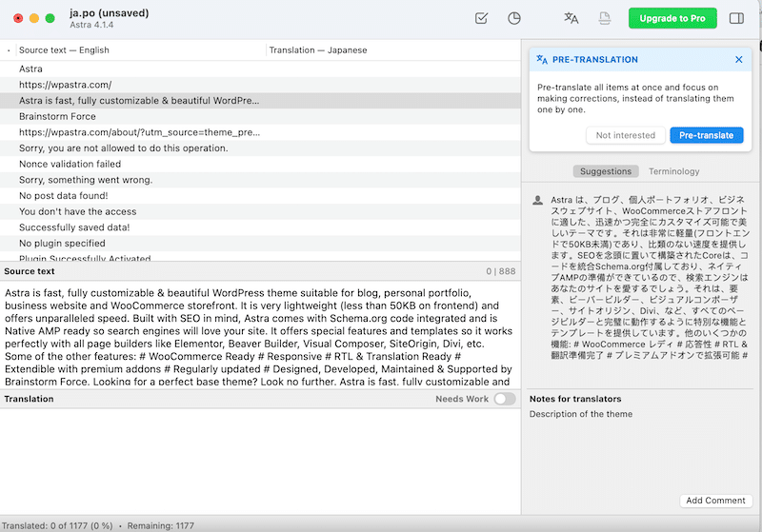Click the 'Translated: 0 of 1177' status text
Screen dimensions: 762x532
57,525
